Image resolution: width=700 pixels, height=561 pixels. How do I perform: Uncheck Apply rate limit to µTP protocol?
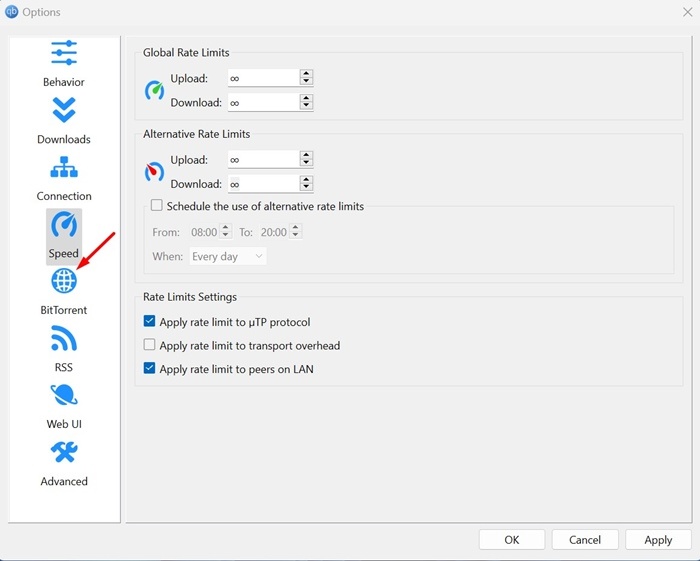tap(149, 321)
